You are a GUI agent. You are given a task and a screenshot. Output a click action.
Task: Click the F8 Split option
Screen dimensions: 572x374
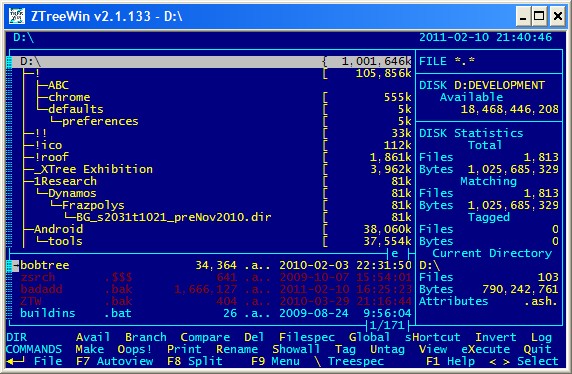pos(194,361)
